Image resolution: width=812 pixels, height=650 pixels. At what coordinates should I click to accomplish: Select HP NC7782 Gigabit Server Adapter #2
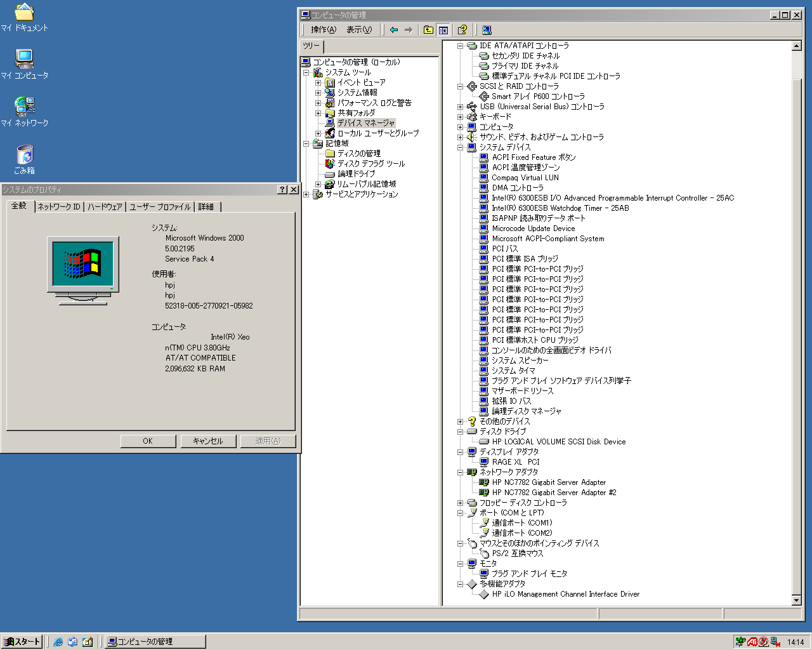(554, 493)
